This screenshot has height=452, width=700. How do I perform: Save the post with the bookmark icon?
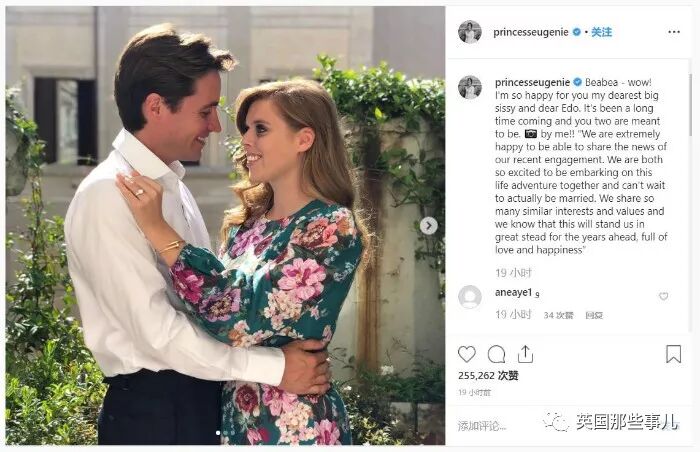pos(673,354)
